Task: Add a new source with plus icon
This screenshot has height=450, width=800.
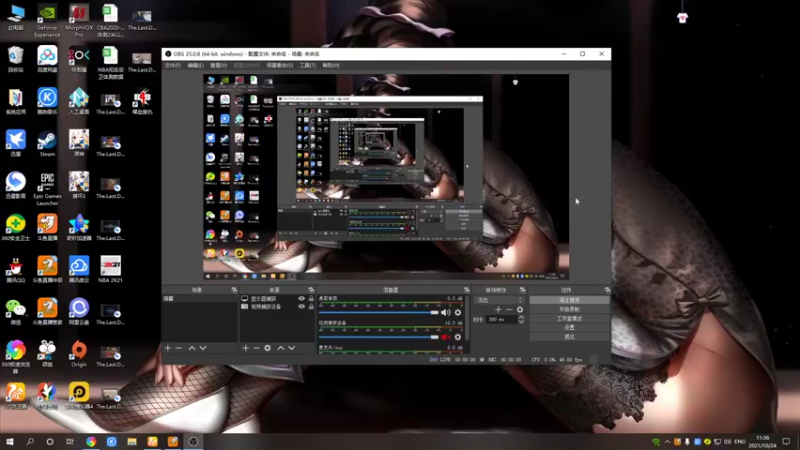Action: [245, 348]
